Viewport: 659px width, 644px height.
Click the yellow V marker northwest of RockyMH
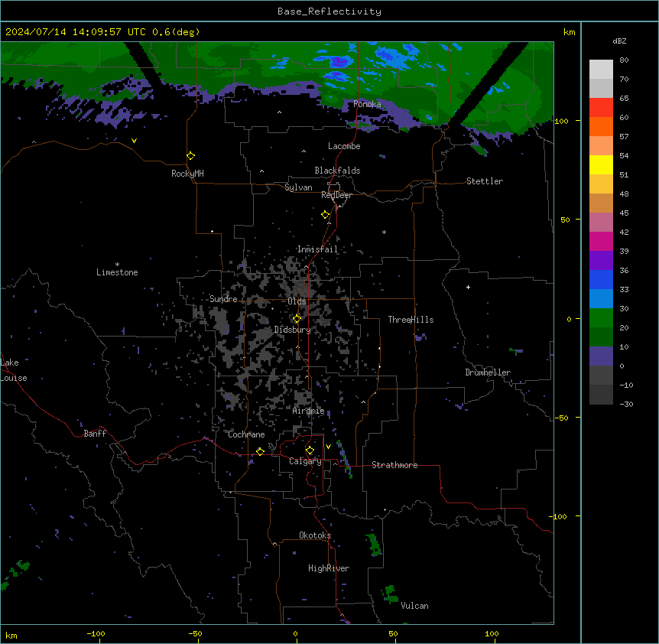coord(134,141)
